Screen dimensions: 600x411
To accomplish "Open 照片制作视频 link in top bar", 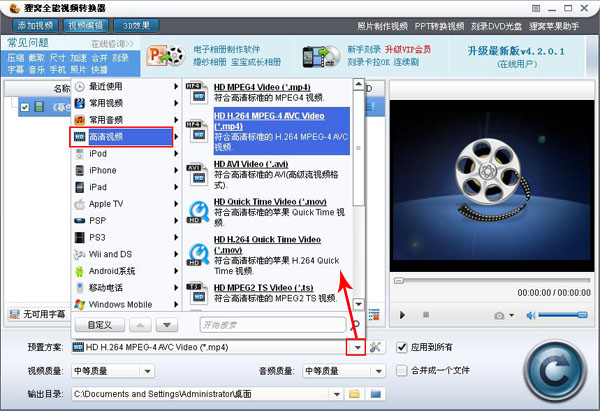I will pyautogui.click(x=382, y=26).
